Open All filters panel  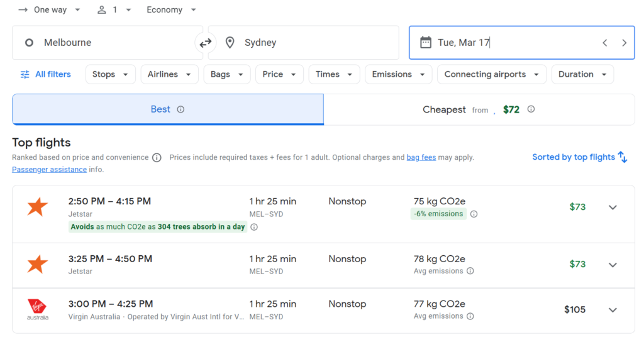45,74
